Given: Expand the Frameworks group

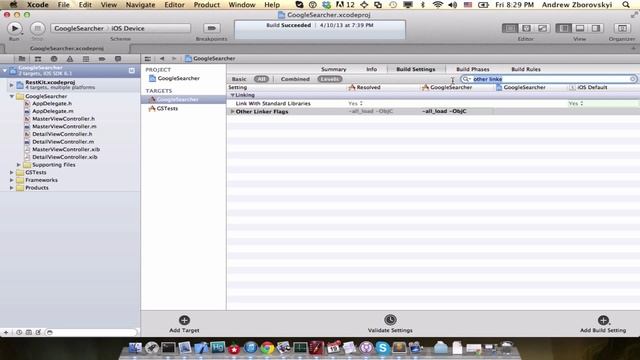Looking at the screenshot, I should click(12, 180).
